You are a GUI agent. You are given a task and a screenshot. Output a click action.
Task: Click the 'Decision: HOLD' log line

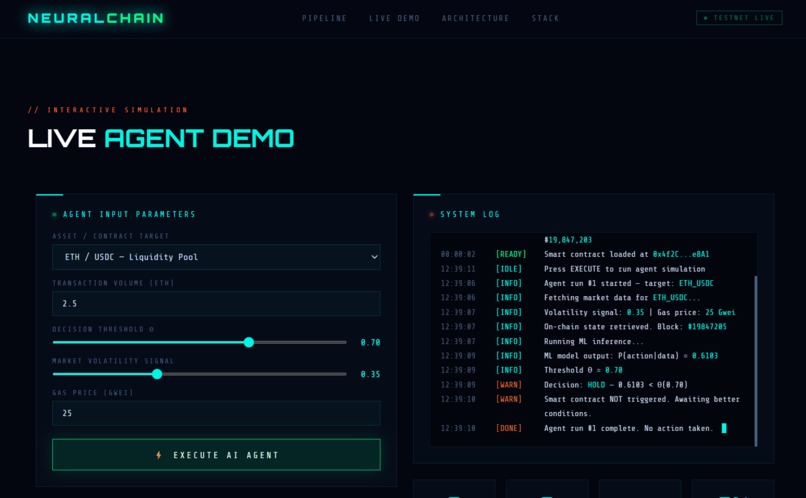click(615, 384)
